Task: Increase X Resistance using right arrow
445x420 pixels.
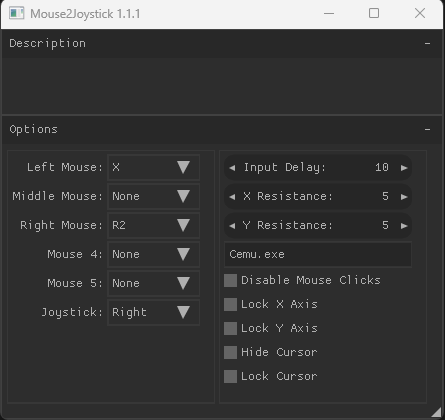Action: pyautogui.click(x=404, y=197)
